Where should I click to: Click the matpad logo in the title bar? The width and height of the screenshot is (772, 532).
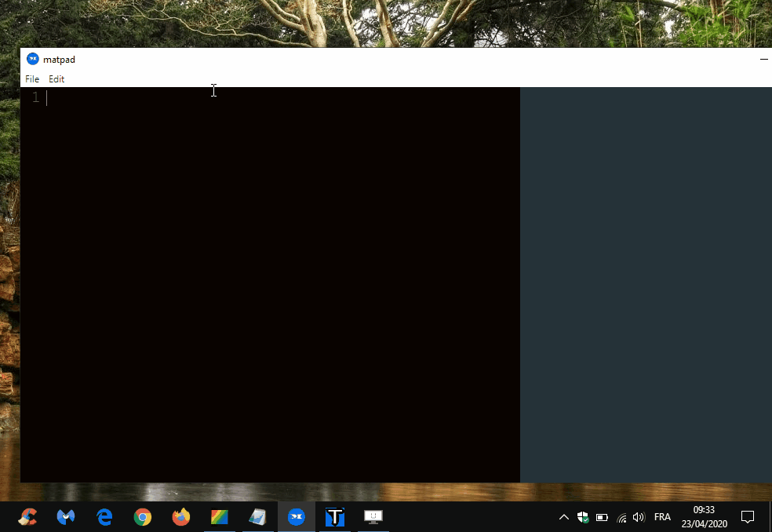click(32, 59)
